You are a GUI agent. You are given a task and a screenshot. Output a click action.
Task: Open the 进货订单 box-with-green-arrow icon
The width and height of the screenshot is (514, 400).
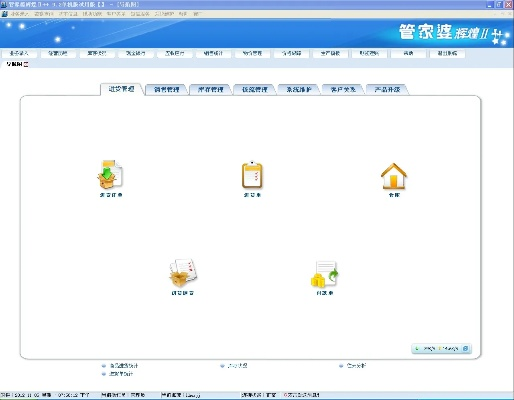point(110,174)
